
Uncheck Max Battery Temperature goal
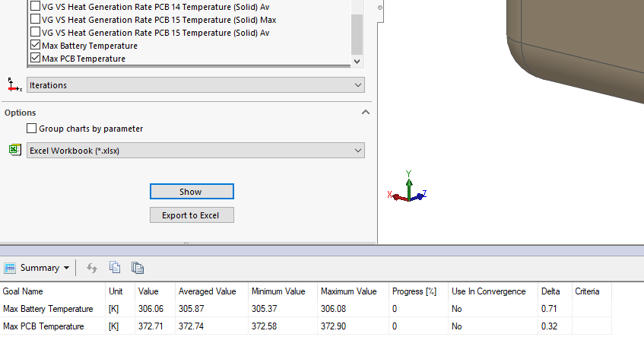[x=35, y=46]
